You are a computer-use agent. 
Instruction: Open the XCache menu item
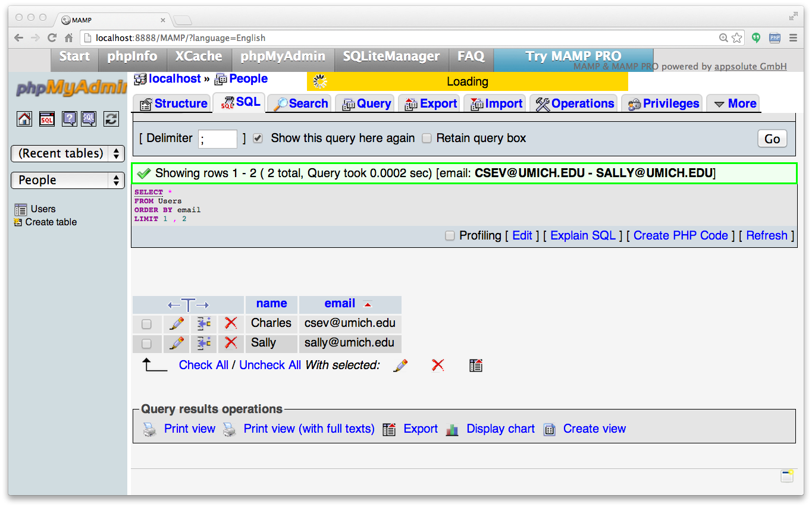[199, 57]
